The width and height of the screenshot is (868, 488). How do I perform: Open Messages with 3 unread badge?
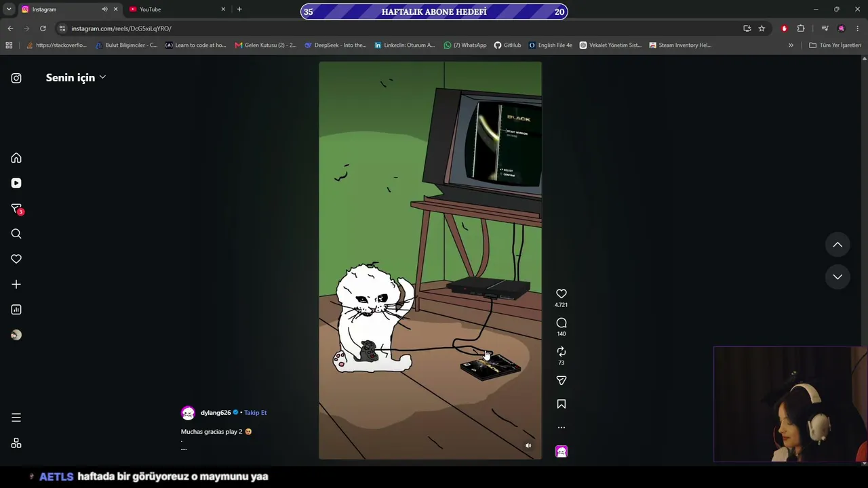[x=16, y=209]
